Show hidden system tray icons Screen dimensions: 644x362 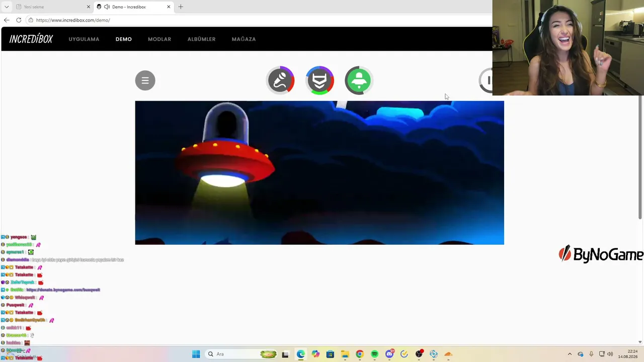tap(570, 354)
